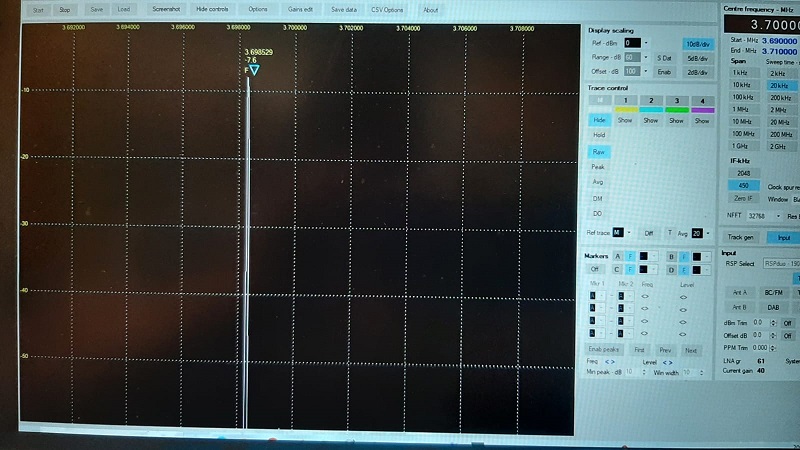Viewport: 800px width, 450px height.
Task: Open the Ref dBm dropdown
Action: click(x=646, y=44)
